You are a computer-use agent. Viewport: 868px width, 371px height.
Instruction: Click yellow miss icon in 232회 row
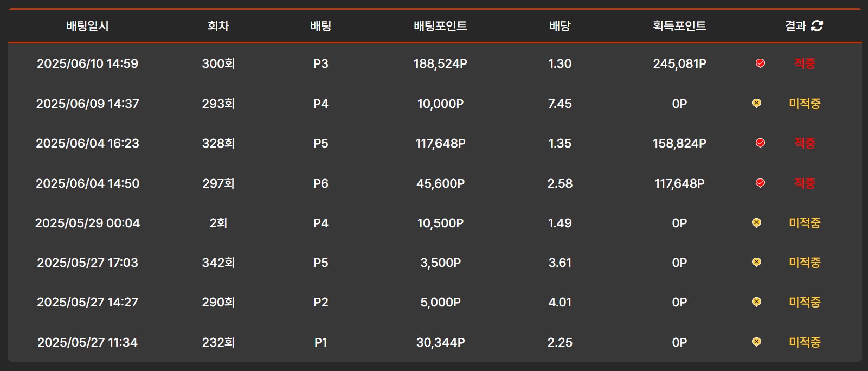(756, 342)
